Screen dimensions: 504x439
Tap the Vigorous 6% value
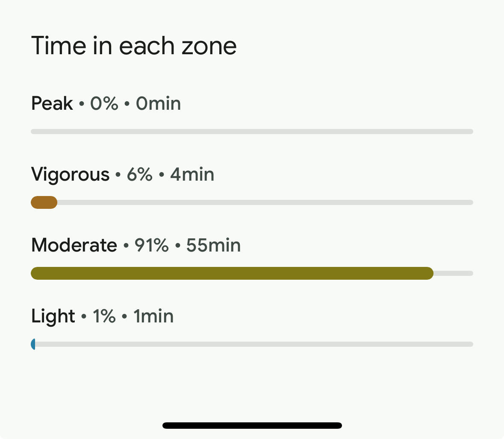(139, 174)
